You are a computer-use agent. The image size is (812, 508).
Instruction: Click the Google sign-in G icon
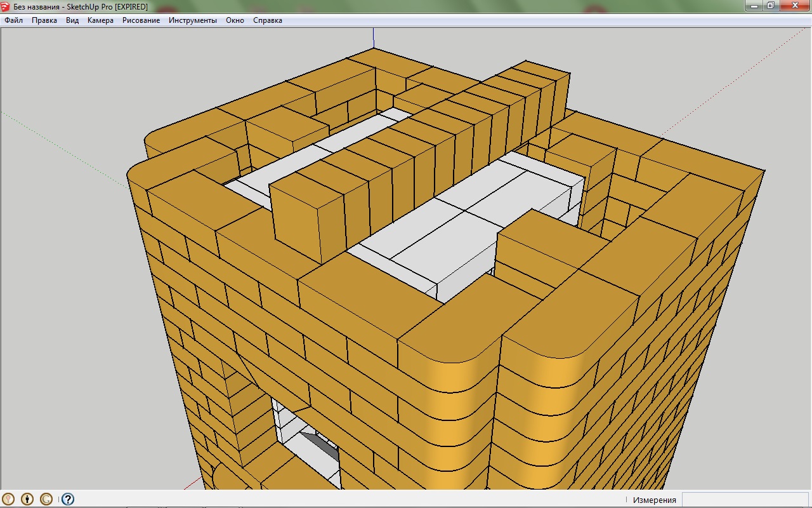point(46,499)
